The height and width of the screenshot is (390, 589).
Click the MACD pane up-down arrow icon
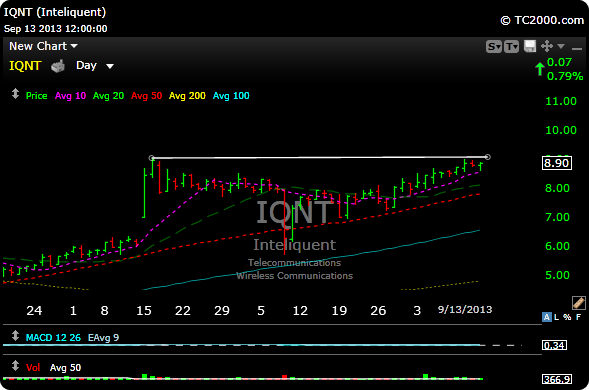click(x=15, y=336)
